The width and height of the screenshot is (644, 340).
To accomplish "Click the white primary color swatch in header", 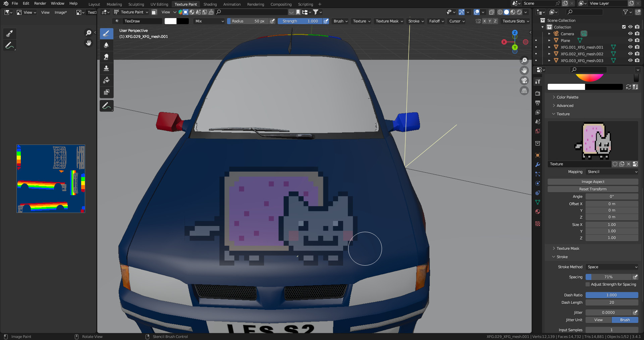I will 170,21.
